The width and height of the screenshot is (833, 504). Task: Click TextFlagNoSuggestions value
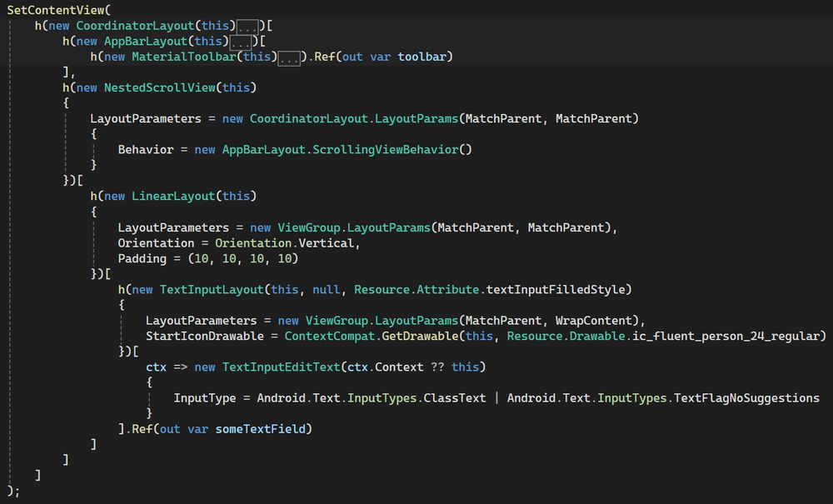tap(746, 398)
